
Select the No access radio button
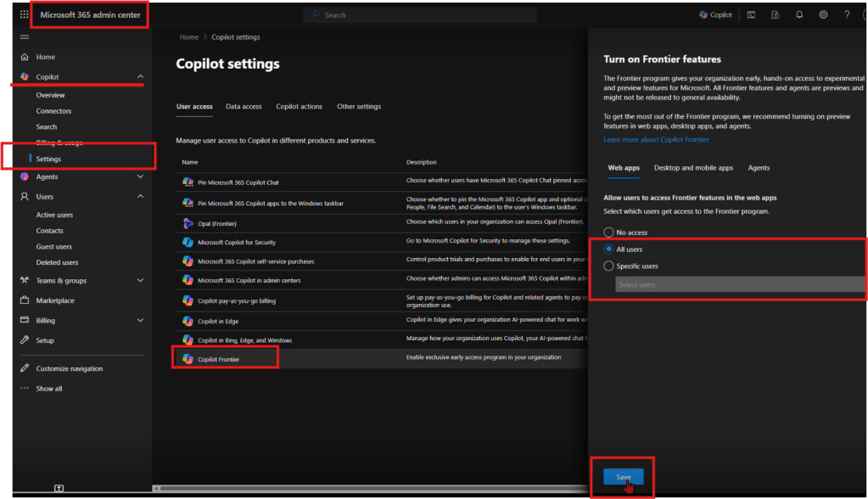click(608, 232)
